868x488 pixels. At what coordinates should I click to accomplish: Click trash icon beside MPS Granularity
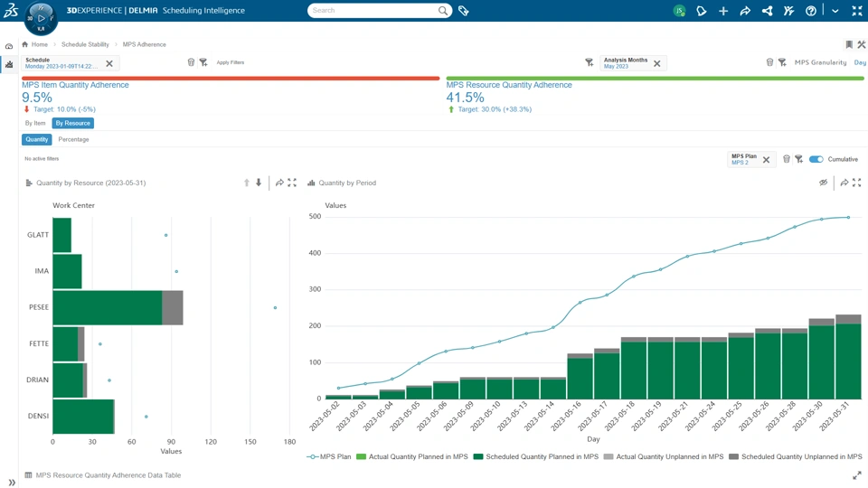click(x=769, y=62)
